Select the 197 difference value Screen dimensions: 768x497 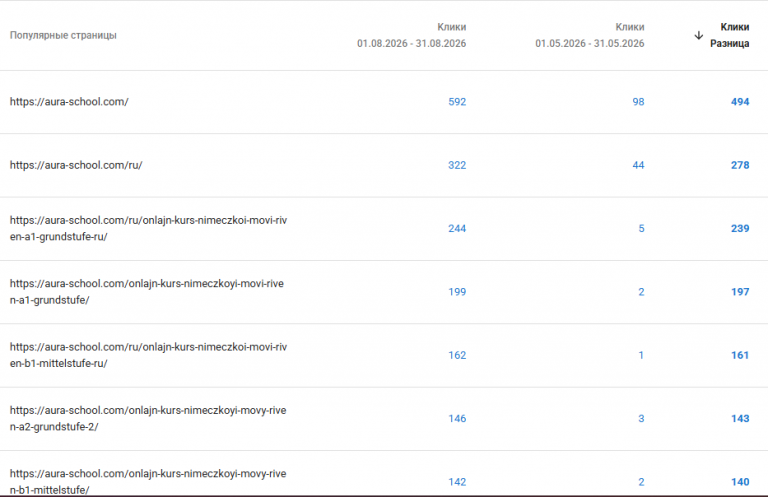pyautogui.click(x=740, y=292)
